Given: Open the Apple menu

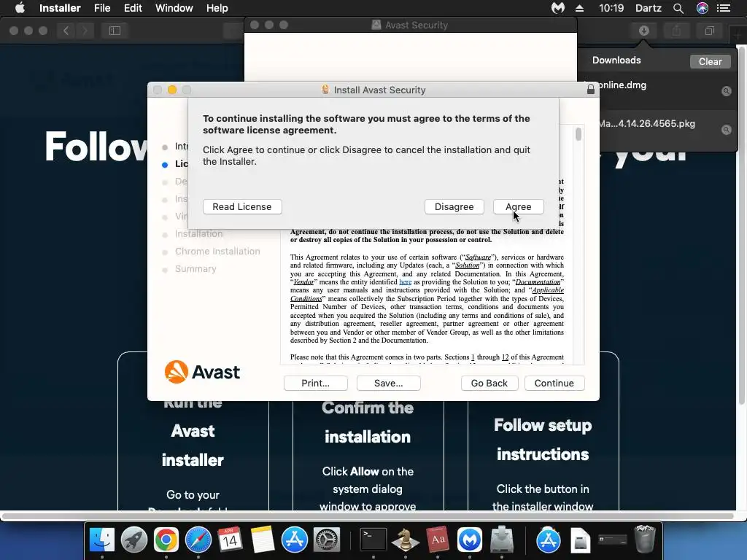Looking at the screenshot, I should [x=20, y=8].
